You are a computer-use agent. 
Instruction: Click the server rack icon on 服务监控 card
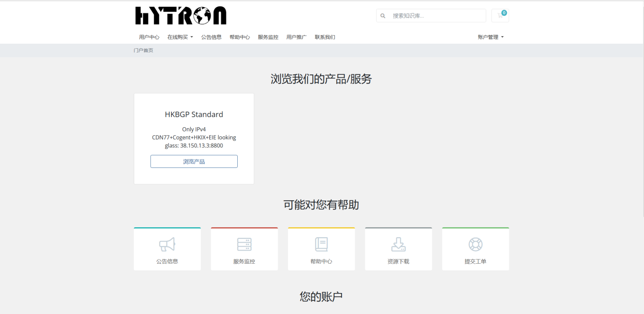click(x=244, y=244)
